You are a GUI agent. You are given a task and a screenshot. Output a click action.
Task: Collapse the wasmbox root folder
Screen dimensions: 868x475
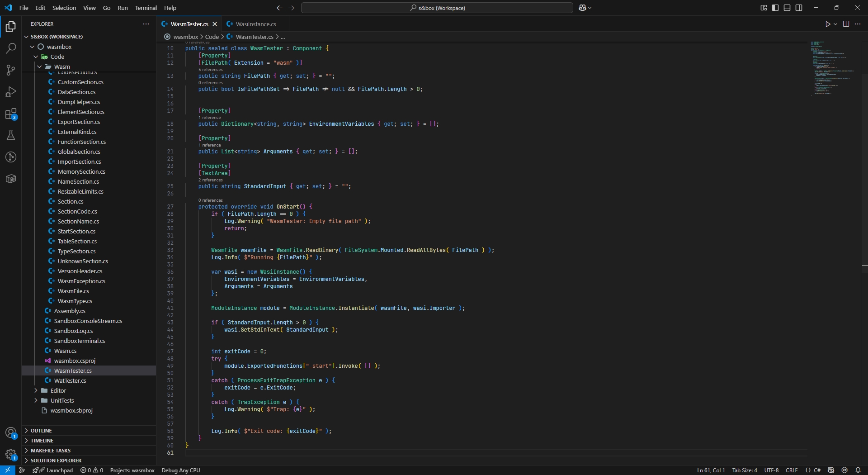coord(89,47)
